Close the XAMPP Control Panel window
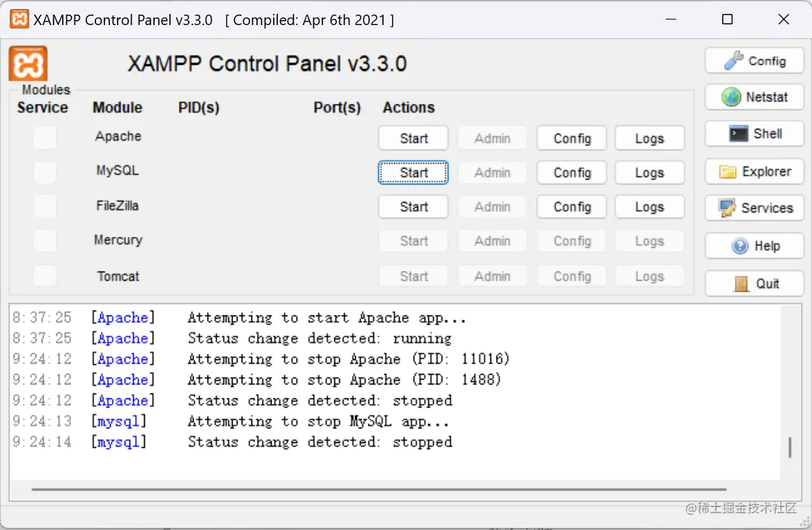This screenshot has width=812, height=530. (783, 20)
